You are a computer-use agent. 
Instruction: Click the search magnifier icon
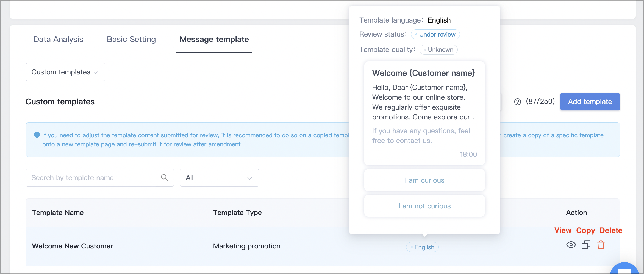[x=164, y=178]
